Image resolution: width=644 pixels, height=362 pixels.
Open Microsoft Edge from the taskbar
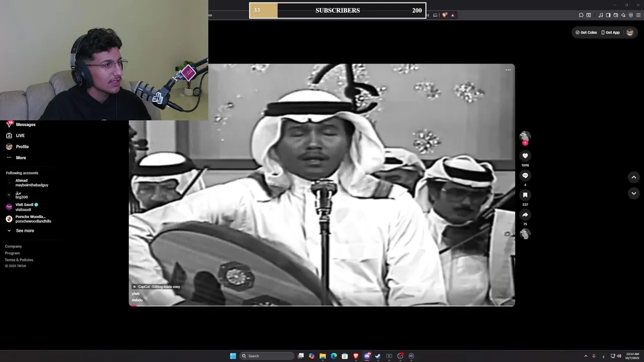[x=334, y=356]
